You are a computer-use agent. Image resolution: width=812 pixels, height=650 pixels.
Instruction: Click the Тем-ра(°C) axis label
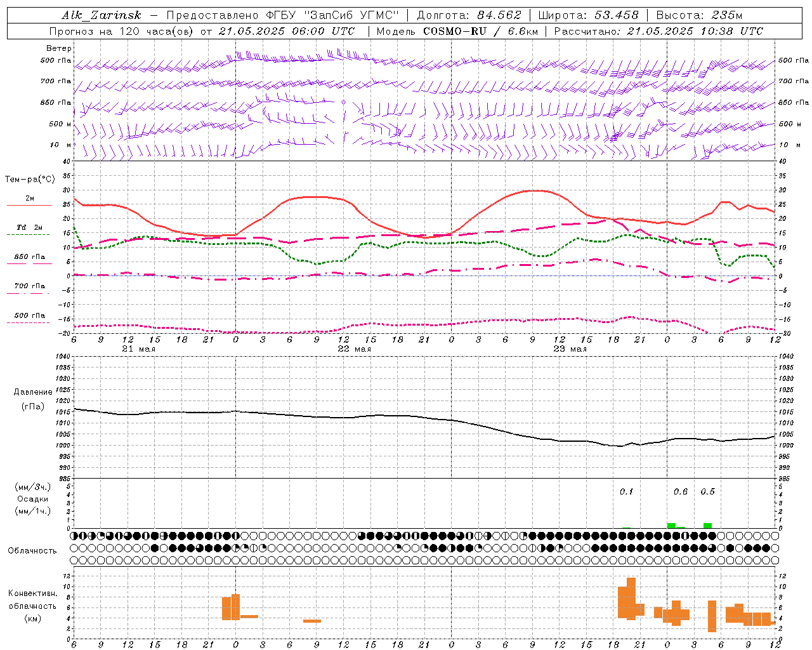pos(30,180)
